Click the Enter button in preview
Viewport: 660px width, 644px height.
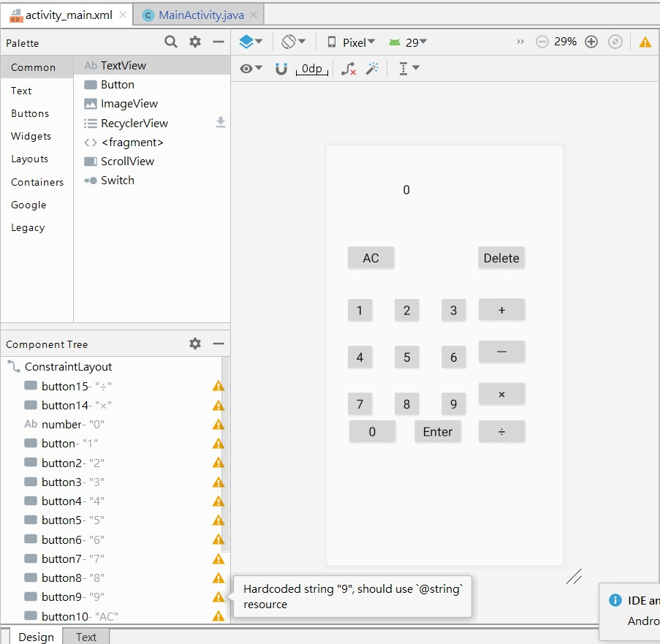(x=438, y=431)
